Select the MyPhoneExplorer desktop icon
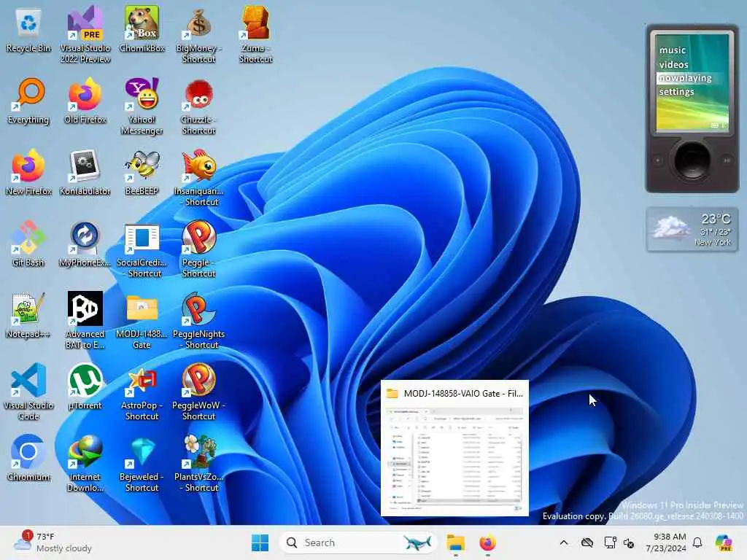Image resolution: width=747 pixels, height=560 pixels. point(85,244)
